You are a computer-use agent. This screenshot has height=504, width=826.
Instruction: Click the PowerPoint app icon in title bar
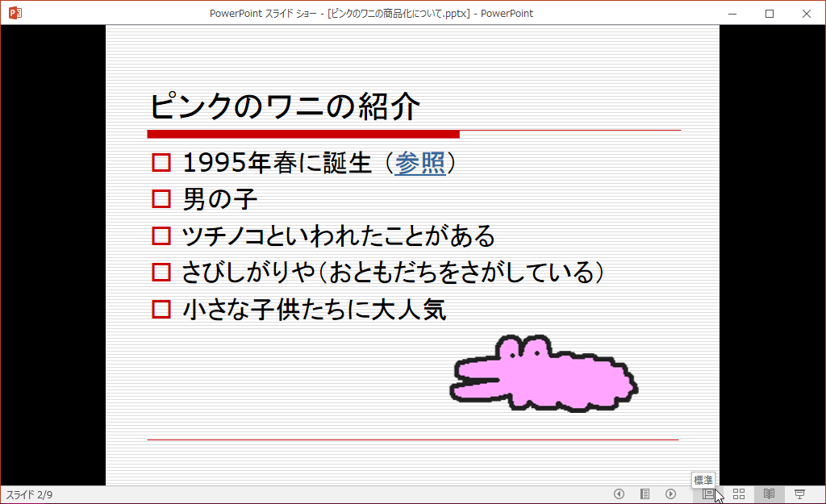pyautogui.click(x=15, y=13)
